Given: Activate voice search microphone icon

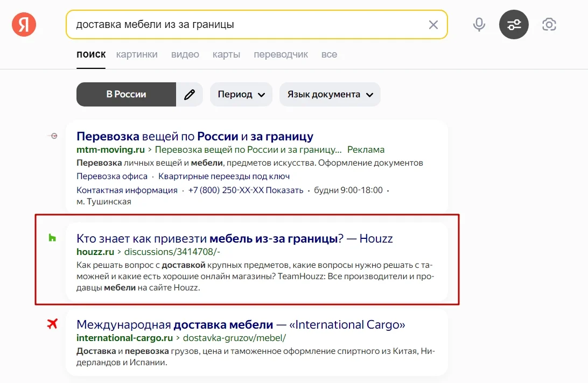Looking at the screenshot, I should point(479,25).
